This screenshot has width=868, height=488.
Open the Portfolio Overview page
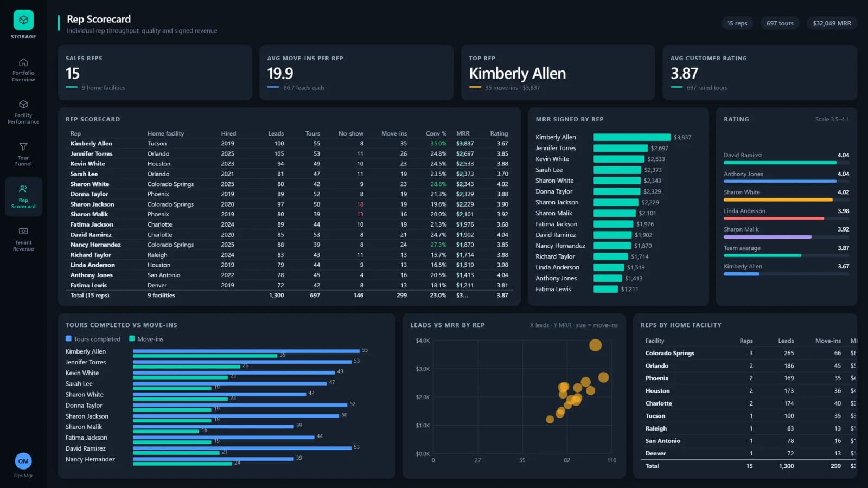(x=23, y=70)
